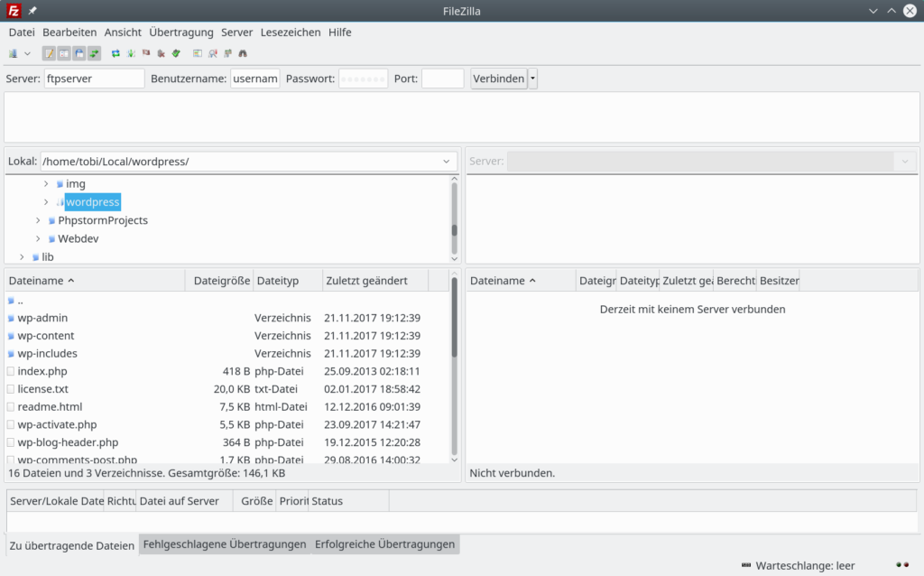Toggle synchronized browsing
This screenshot has width=924, height=576.
point(228,53)
